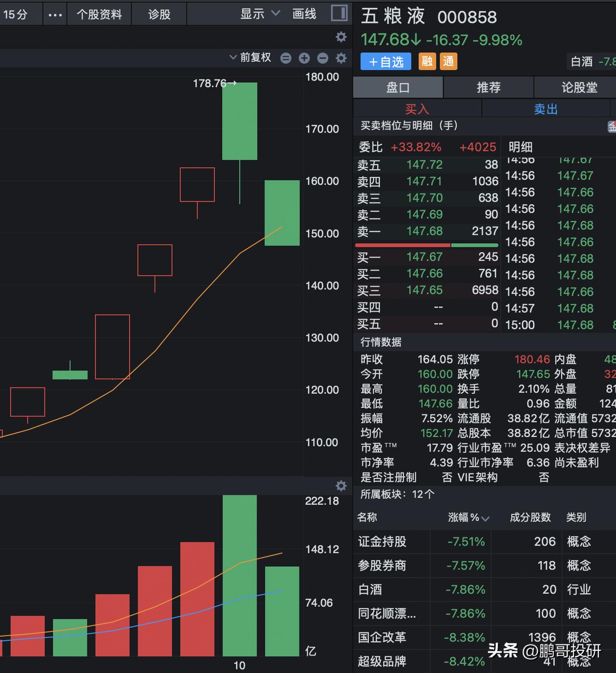Click the buy-sell ratio bar under 卖一

[x=427, y=245]
